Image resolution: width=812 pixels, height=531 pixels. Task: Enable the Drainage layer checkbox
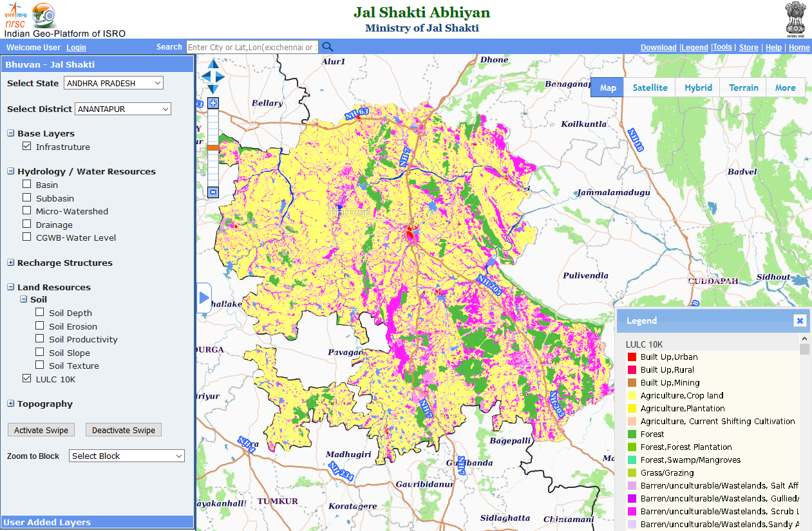pos(26,224)
